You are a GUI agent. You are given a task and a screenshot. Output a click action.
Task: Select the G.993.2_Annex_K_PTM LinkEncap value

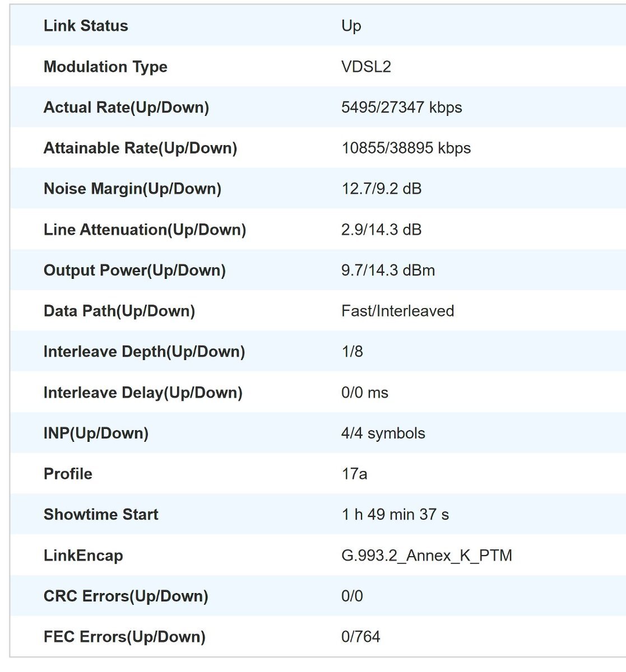click(x=426, y=556)
